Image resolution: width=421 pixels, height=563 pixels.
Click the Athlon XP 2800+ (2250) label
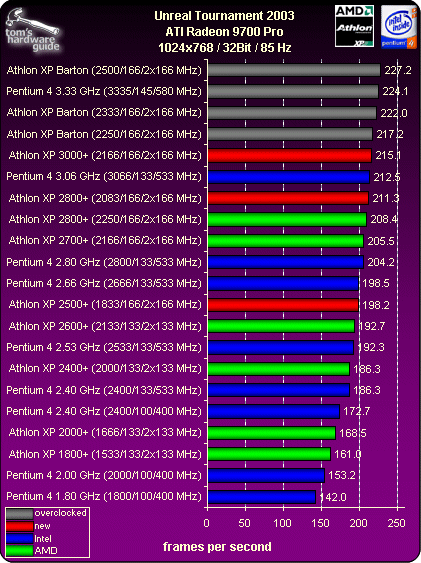click(x=105, y=219)
